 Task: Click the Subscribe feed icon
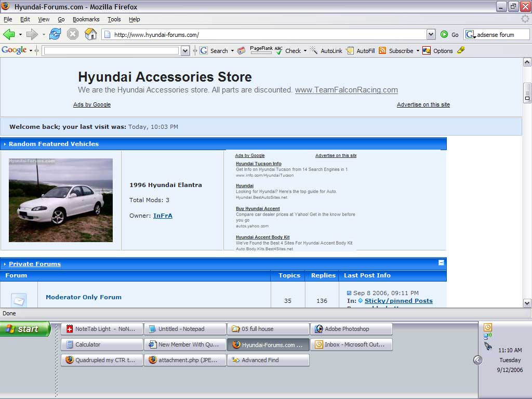[x=382, y=51]
